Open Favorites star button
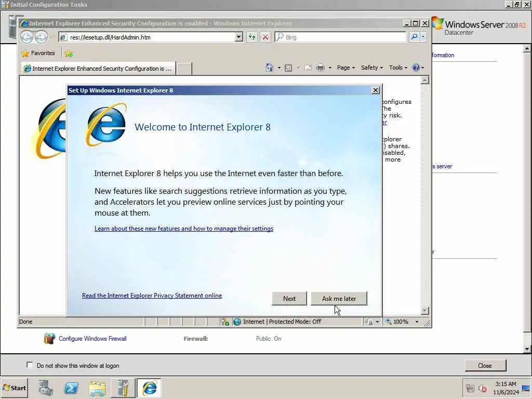The height and width of the screenshot is (399, 532). (38, 54)
